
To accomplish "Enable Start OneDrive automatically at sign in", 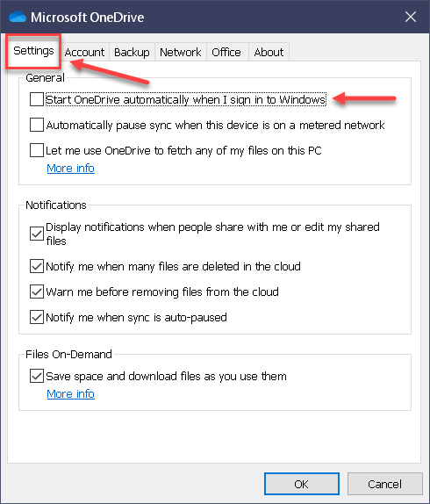I will 37,99.
